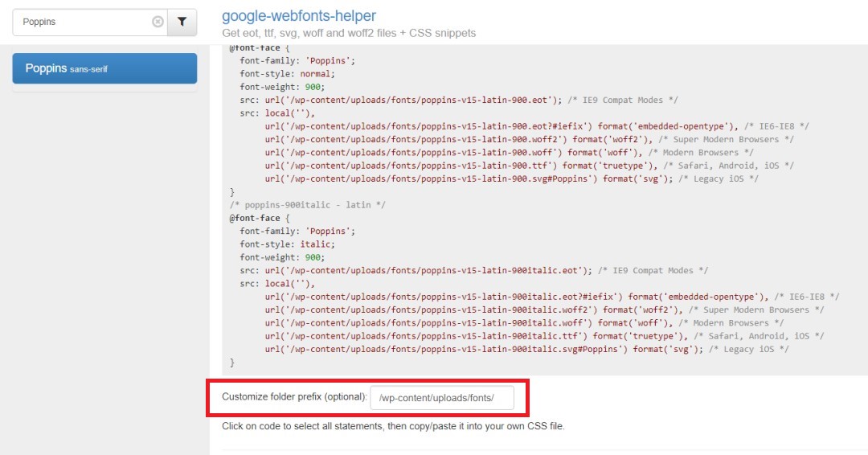Click the poppins-v15-latin-900italic.eot IE9 src line
The width and height of the screenshot is (868, 455).
(x=474, y=271)
